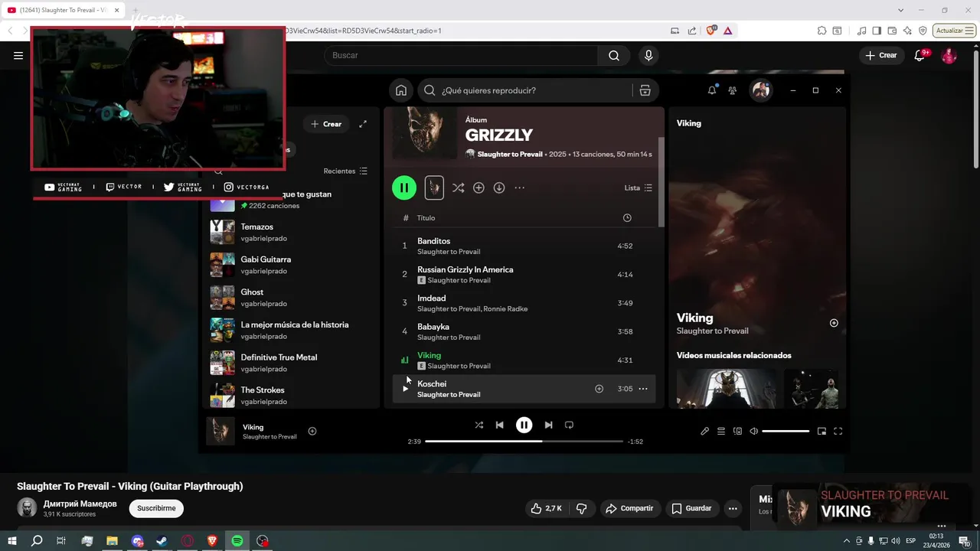Open Slaughter to Prevail artist link in album header
The width and height of the screenshot is (980, 551).
[x=510, y=154]
